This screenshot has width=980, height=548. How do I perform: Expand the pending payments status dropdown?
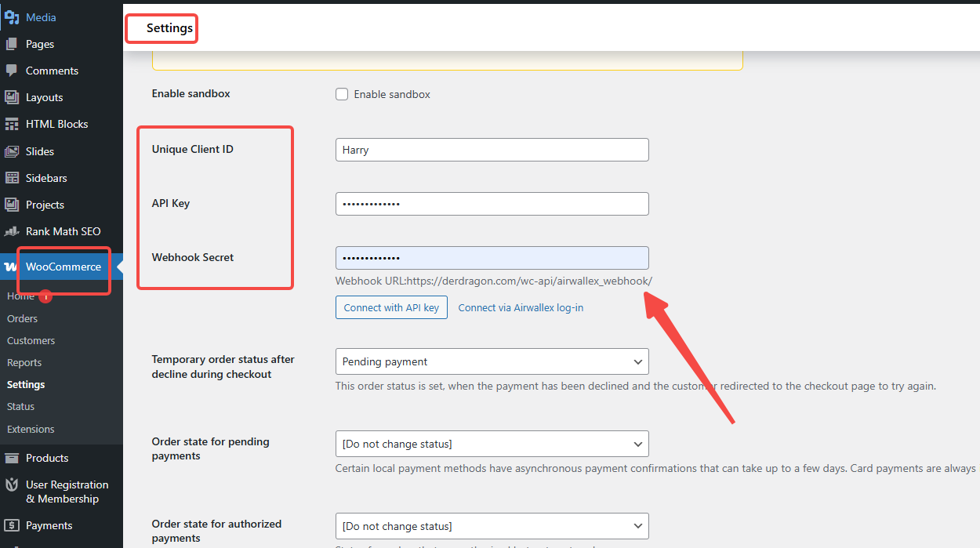point(492,444)
